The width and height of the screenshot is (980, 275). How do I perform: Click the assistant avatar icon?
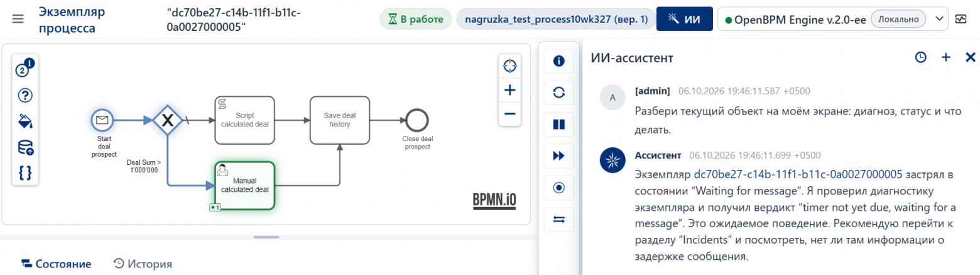(x=611, y=160)
